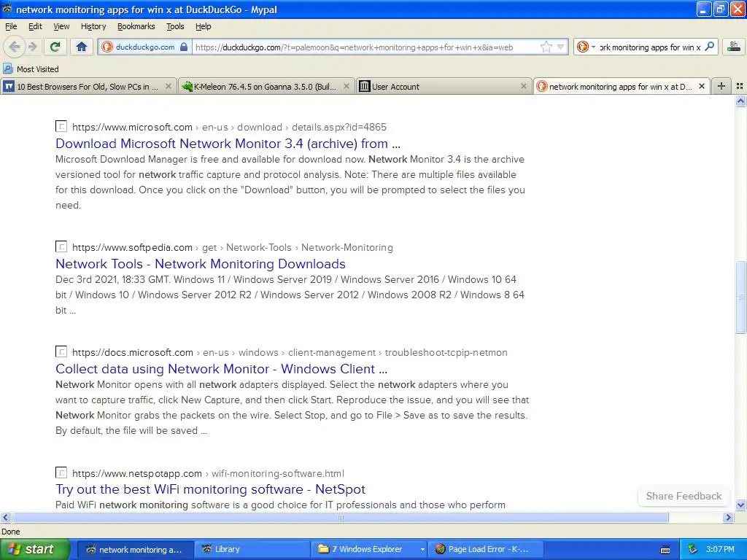Open Collect data using Network Monitor result
This screenshot has width=747, height=560.
(x=222, y=369)
